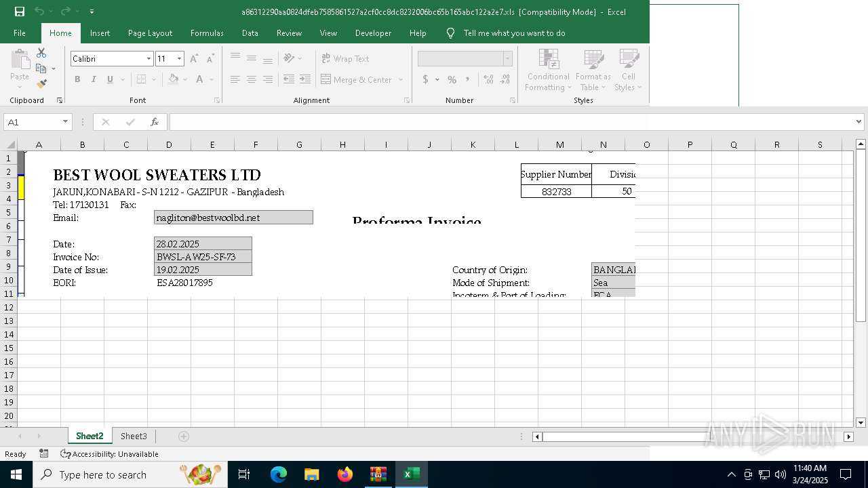
Task: Click Decrease Decimal icon
Action: point(505,79)
